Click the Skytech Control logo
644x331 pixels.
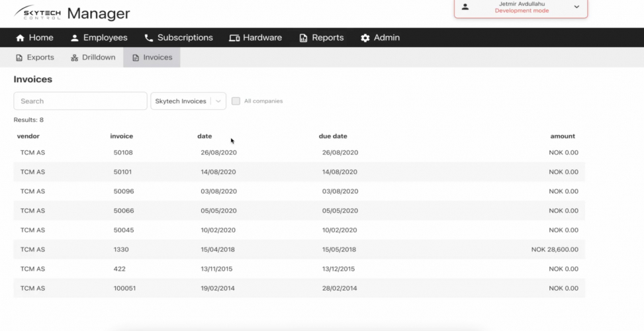(37, 13)
